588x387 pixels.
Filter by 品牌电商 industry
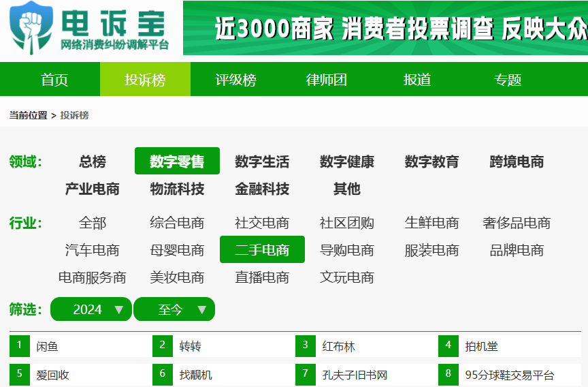[x=517, y=250]
